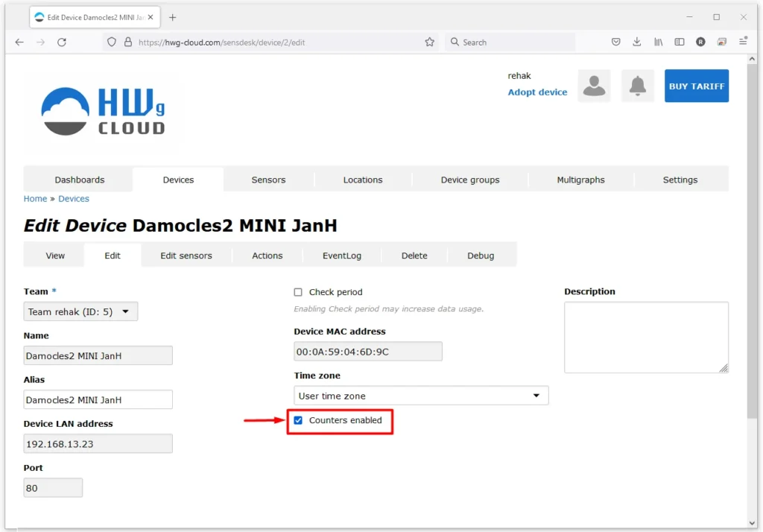
Task: Click the scrollbar down arrow
Action: pyautogui.click(x=752, y=523)
